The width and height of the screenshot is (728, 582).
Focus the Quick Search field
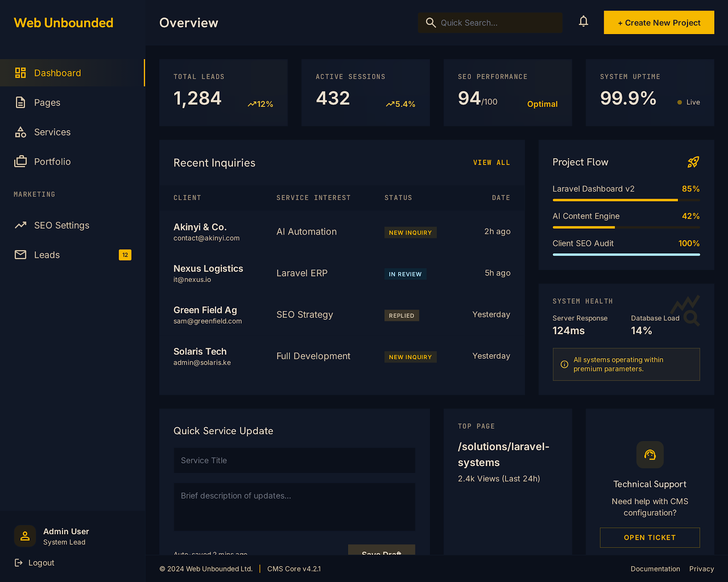490,23
